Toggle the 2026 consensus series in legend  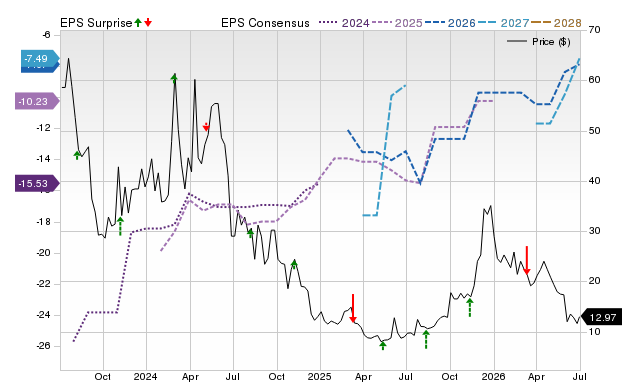click(x=450, y=23)
